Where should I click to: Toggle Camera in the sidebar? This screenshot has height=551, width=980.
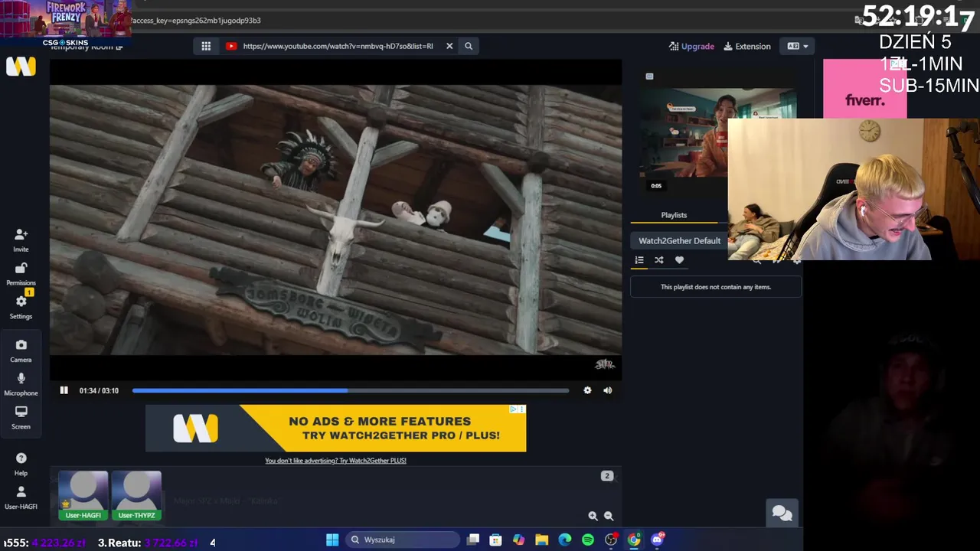tap(21, 350)
